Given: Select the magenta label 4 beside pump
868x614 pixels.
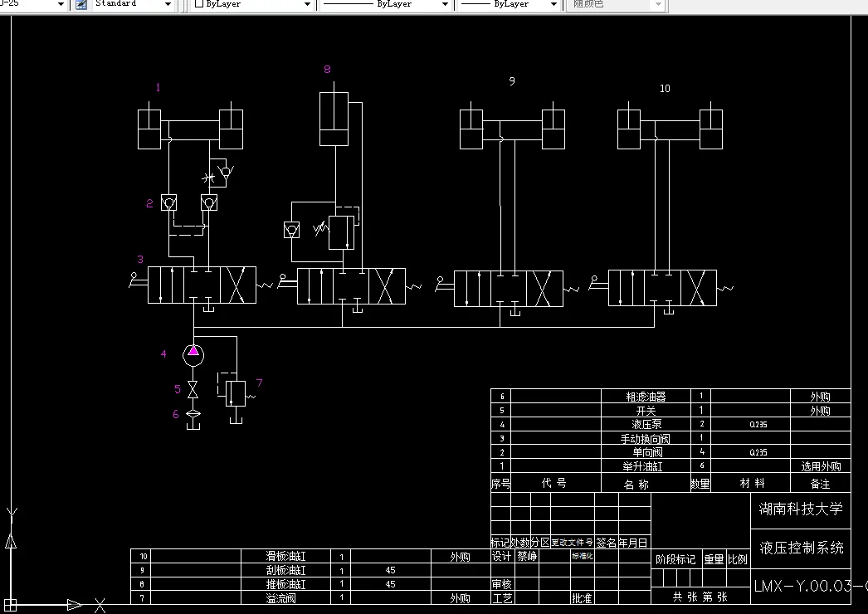Looking at the screenshot, I should 163,353.
